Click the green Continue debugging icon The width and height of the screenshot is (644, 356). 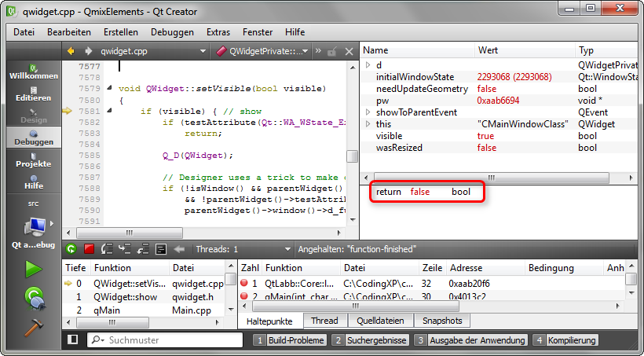[x=71, y=249]
